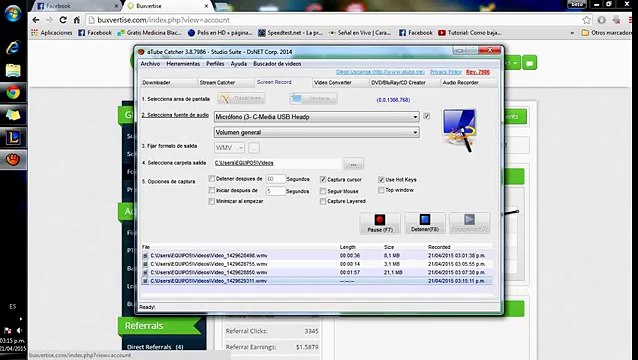Open the Ayuda menu
Viewport: 638px width, 360px height.
(x=238, y=64)
